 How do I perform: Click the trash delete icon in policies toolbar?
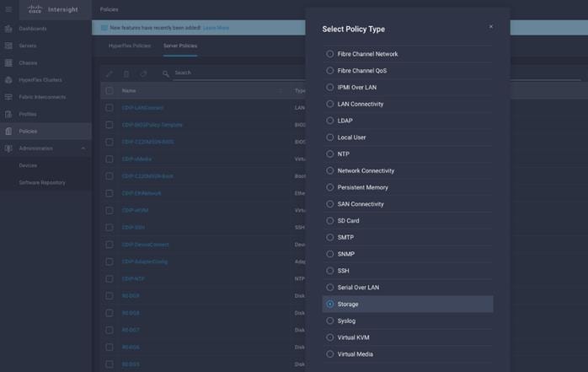pos(126,73)
